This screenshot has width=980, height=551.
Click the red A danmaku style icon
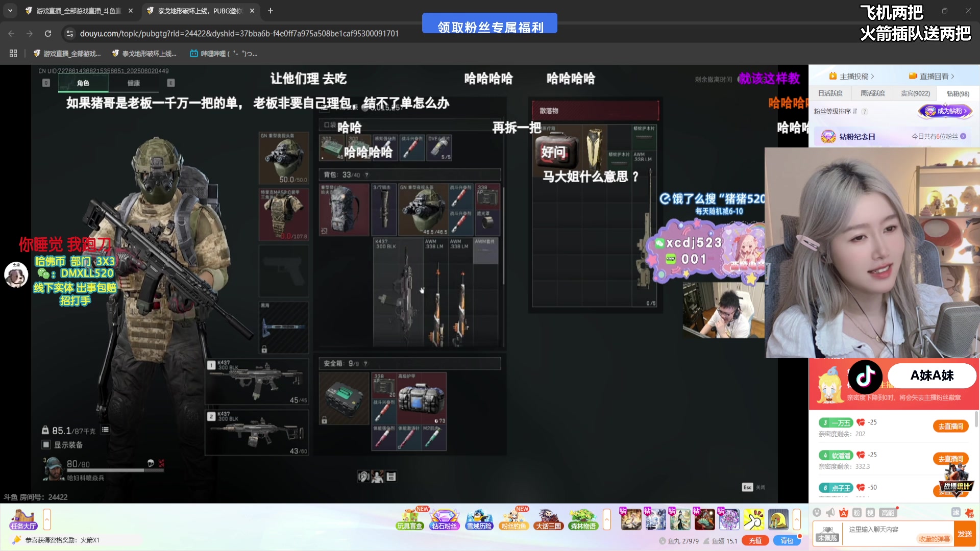coord(844,512)
